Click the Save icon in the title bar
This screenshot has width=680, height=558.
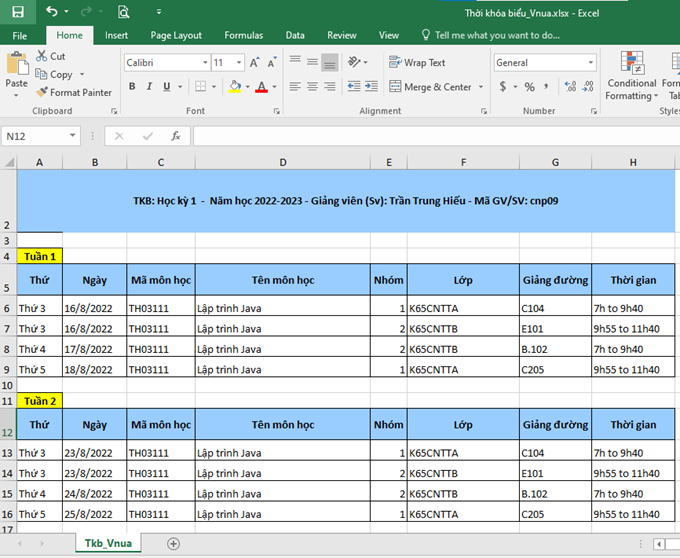(17, 12)
